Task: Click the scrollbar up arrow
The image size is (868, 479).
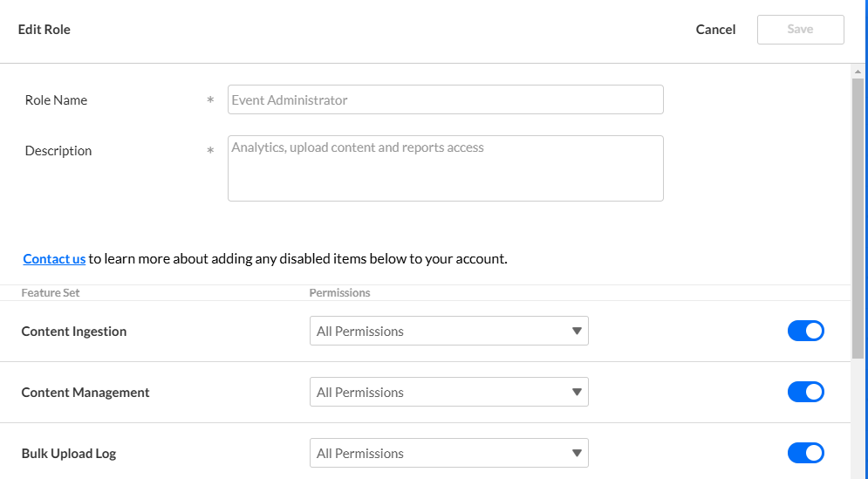Action: [858, 72]
